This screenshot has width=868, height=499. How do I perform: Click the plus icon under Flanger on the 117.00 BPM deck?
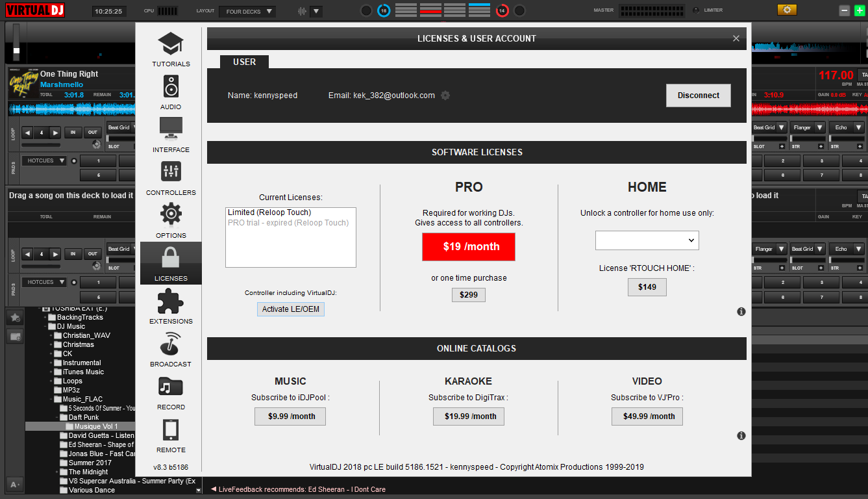tap(821, 147)
